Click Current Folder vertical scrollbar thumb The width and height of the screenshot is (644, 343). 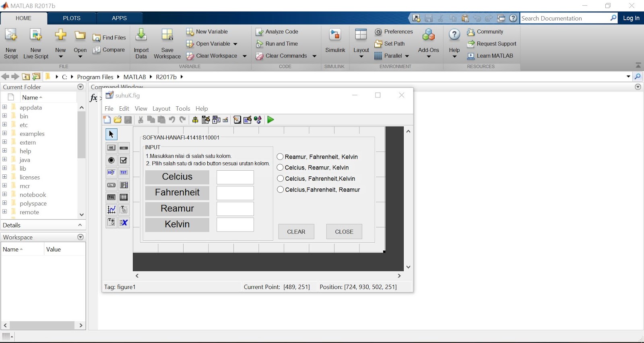82,135
